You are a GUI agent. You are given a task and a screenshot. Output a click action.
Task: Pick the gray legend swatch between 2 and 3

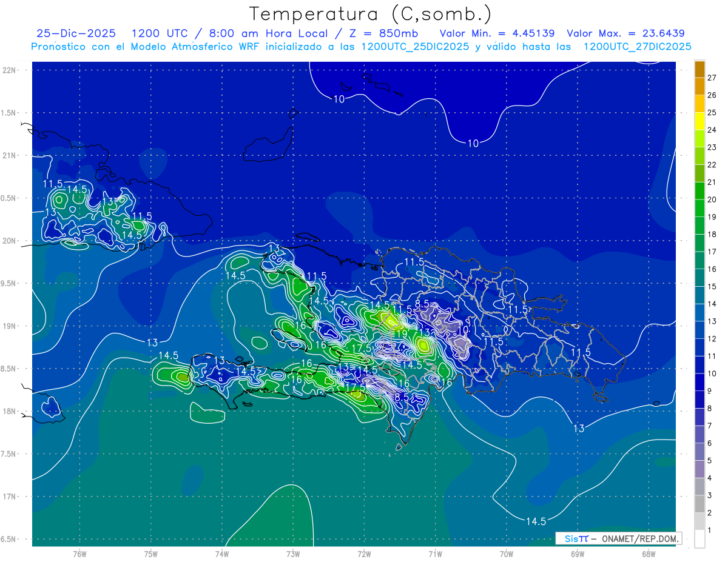point(699,504)
